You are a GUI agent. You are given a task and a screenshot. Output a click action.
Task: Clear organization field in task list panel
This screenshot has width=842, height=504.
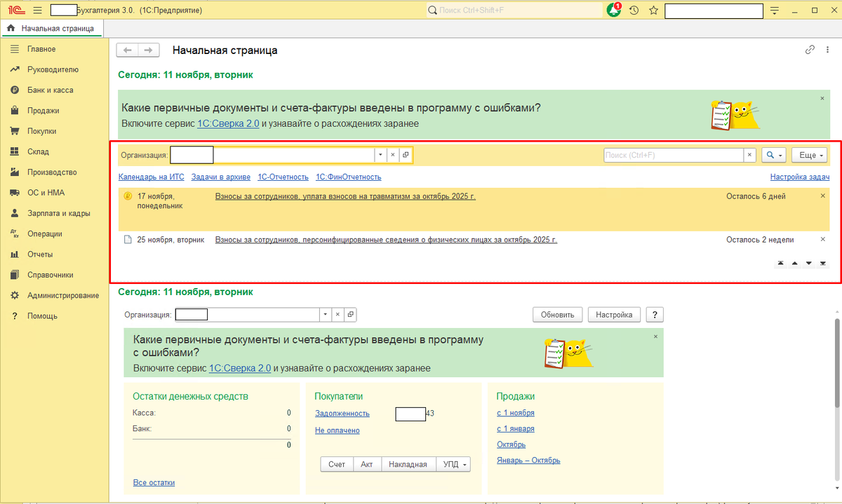click(393, 155)
